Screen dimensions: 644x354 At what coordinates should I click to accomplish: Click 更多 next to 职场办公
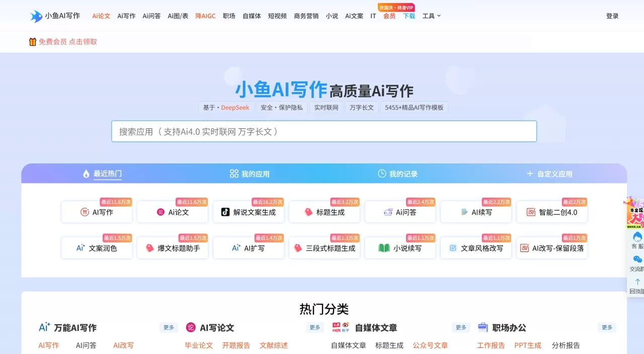[607, 328]
